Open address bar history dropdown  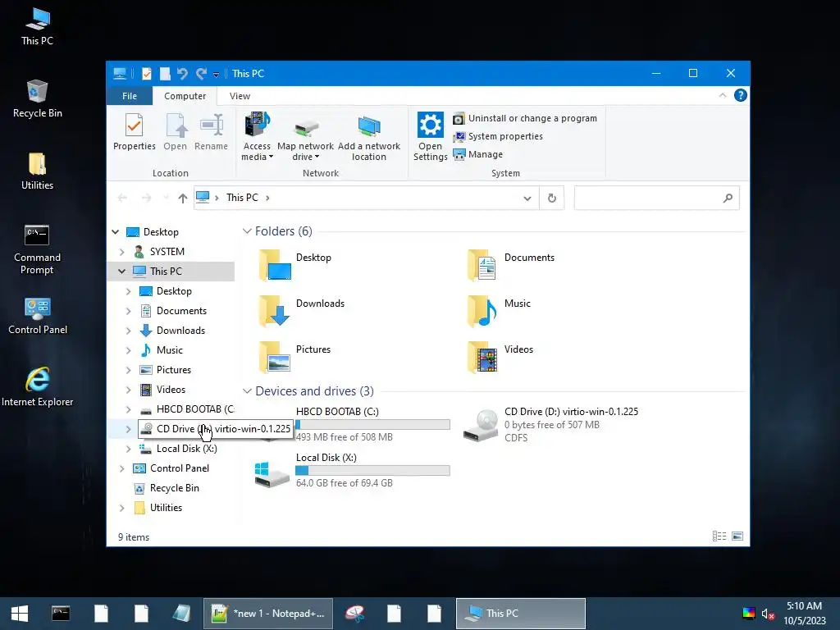coord(527,199)
